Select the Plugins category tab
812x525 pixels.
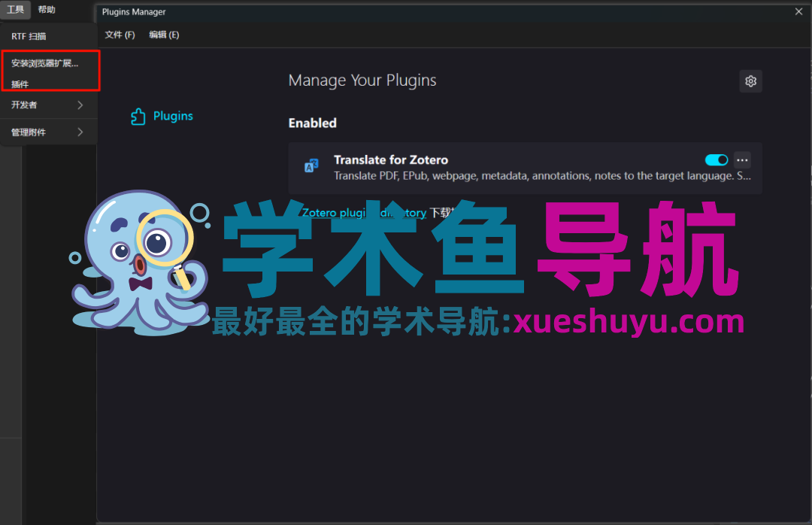[162, 116]
